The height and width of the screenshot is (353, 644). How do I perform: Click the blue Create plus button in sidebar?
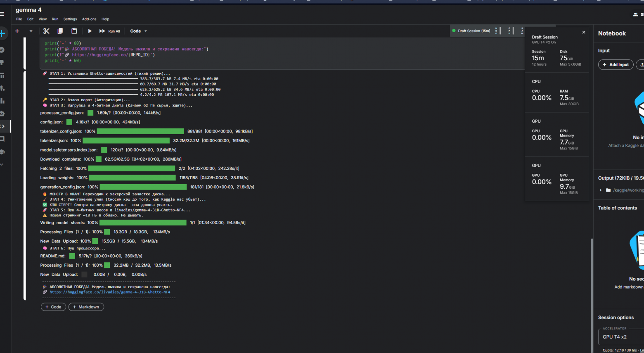click(x=2, y=33)
